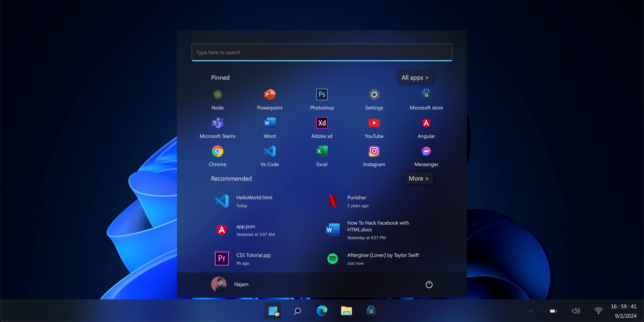Click the Type here to search field

coord(322,52)
